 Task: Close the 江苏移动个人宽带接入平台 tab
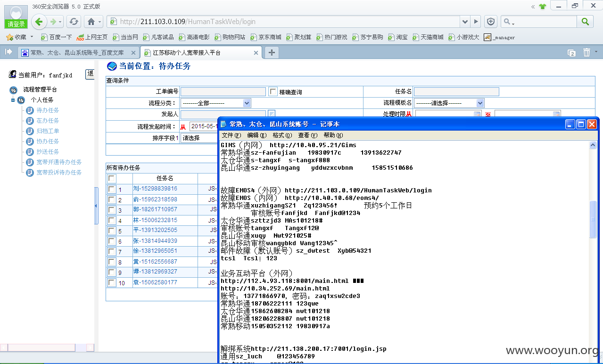coord(255,53)
